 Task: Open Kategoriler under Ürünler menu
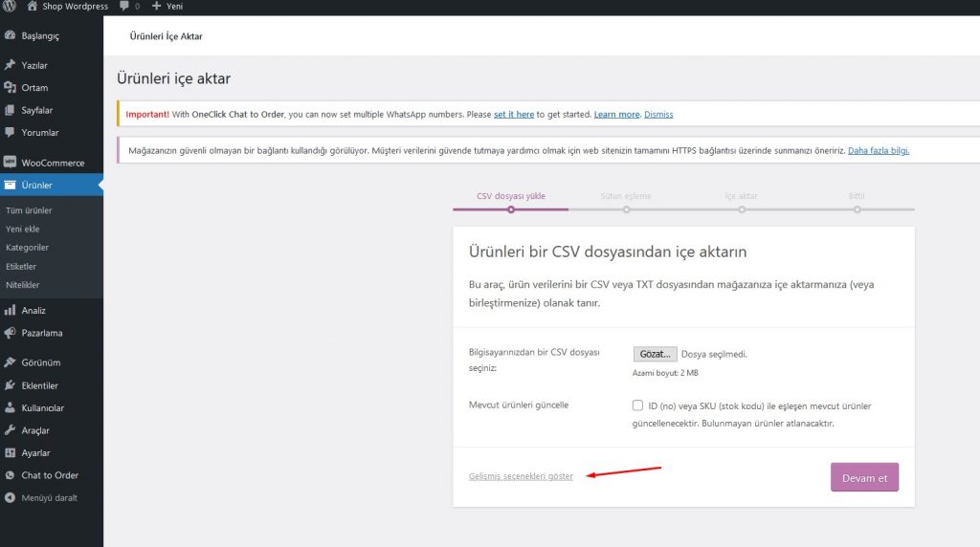[x=27, y=248]
